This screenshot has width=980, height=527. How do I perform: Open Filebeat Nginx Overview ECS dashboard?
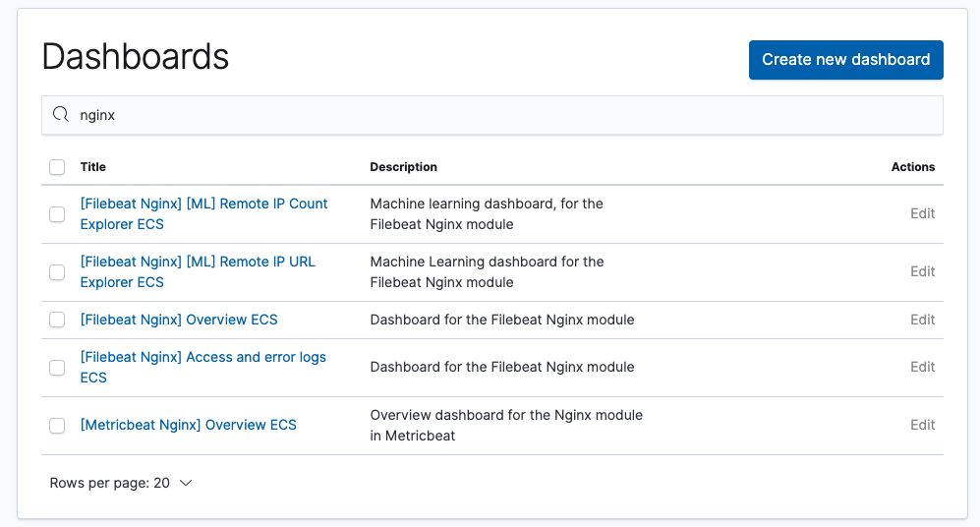point(179,320)
